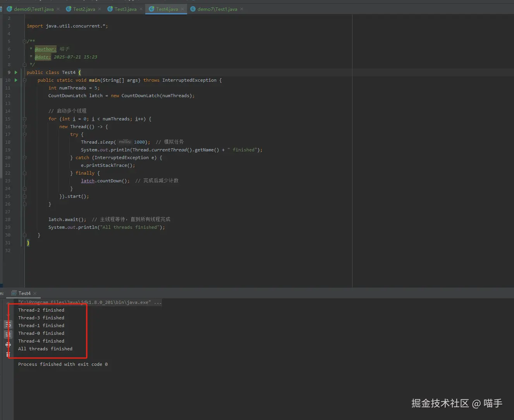Screen dimensions: 514x420
Task: Click the @date tag in Javadoc
Action: tap(43, 57)
